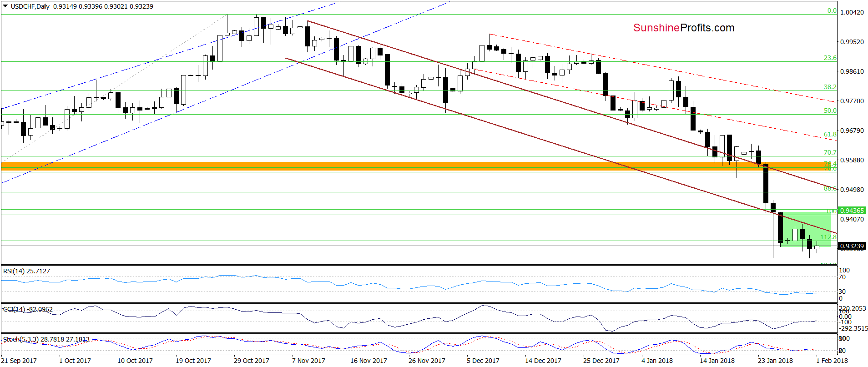The height and width of the screenshot is (367, 868).
Task: Select the green shaded rectangle near recent candles
Action: tap(805, 229)
